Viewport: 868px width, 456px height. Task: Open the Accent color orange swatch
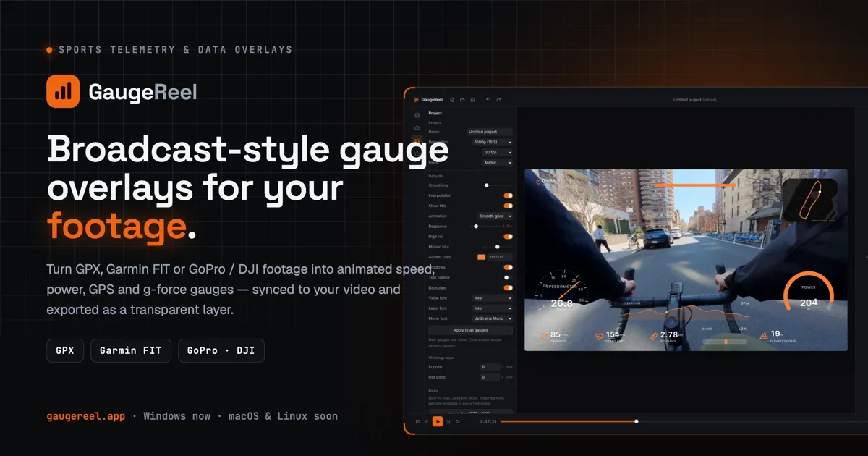[x=481, y=257]
